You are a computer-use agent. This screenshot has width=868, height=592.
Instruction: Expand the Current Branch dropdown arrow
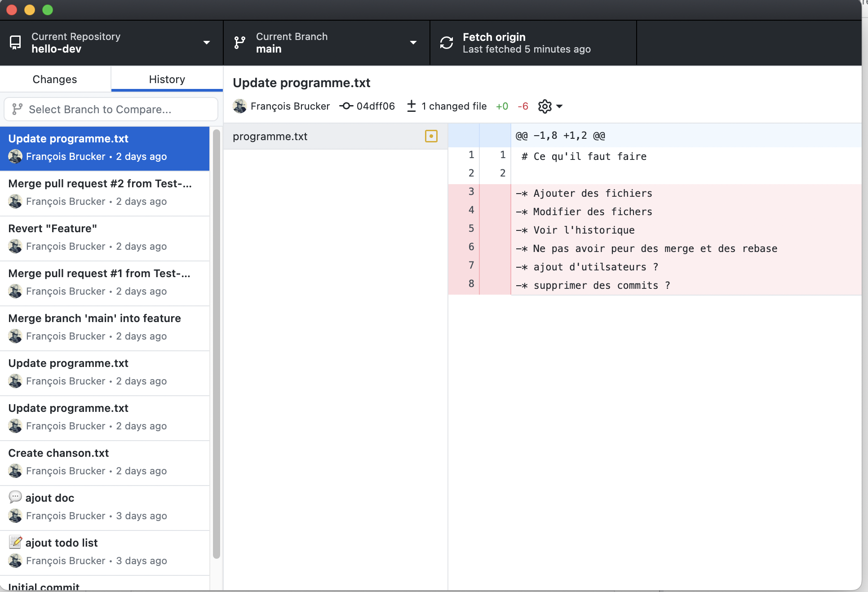click(x=413, y=43)
